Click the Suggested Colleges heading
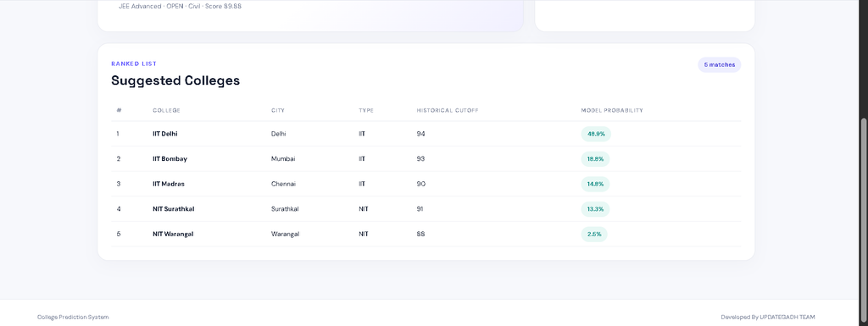The height and width of the screenshot is (326, 868). click(175, 80)
